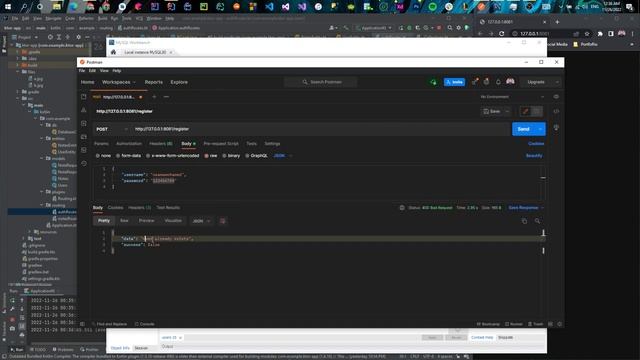The image size is (640, 360).
Task: Copy the response body icon
Action: pyautogui.click(x=524, y=221)
